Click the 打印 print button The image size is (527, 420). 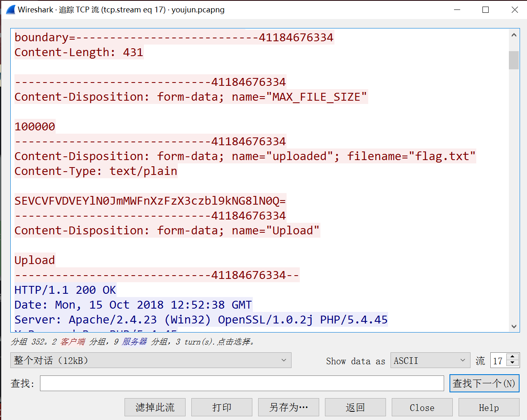coord(222,407)
